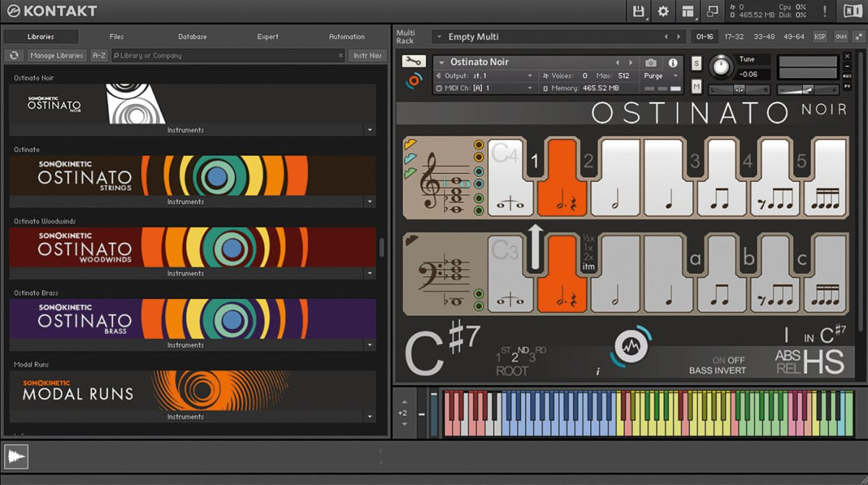Open the instrument info icon
The image size is (868, 485).
click(x=673, y=63)
